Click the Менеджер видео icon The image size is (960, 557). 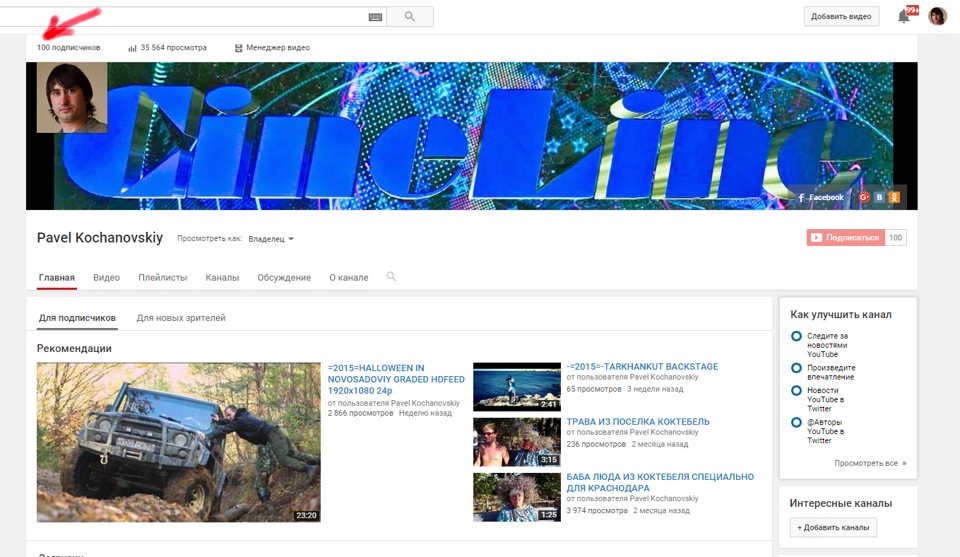point(239,48)
